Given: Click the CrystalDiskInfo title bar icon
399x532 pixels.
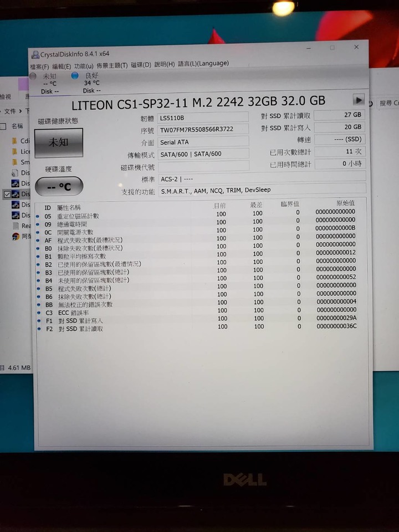Looking at the screenshot, I should (35, 54).
